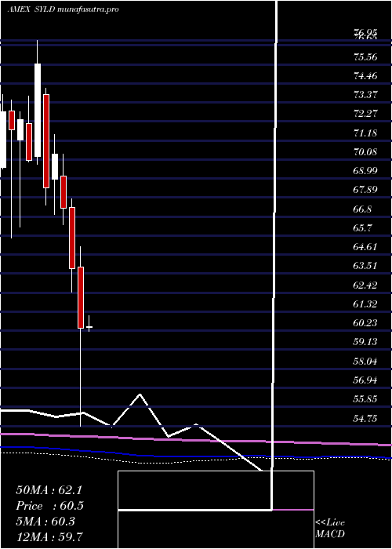Select the tallest white candlestick body
Screen dimensions: 392x549
click(38, 111)
